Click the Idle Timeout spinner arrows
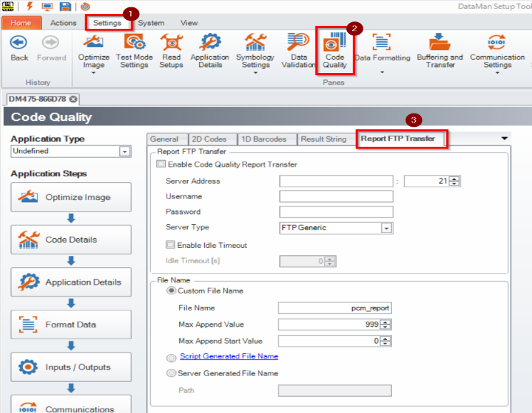 [330, 261]
